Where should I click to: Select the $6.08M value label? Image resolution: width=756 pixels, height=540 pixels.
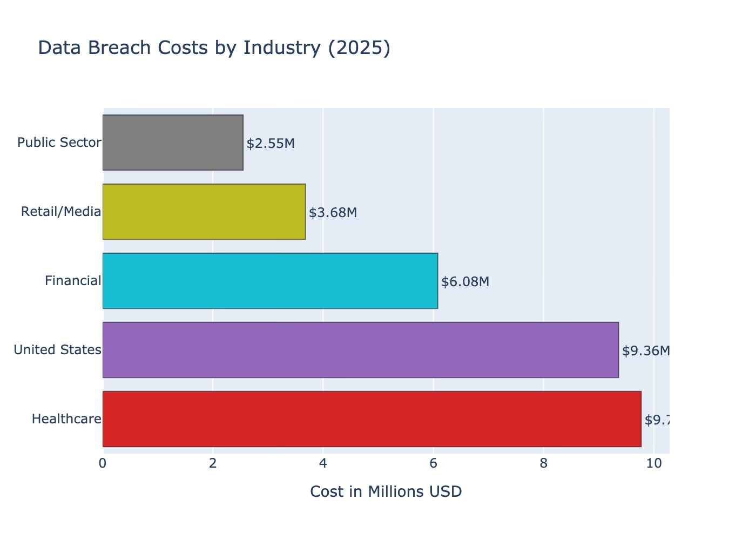[x=465, y=282]
